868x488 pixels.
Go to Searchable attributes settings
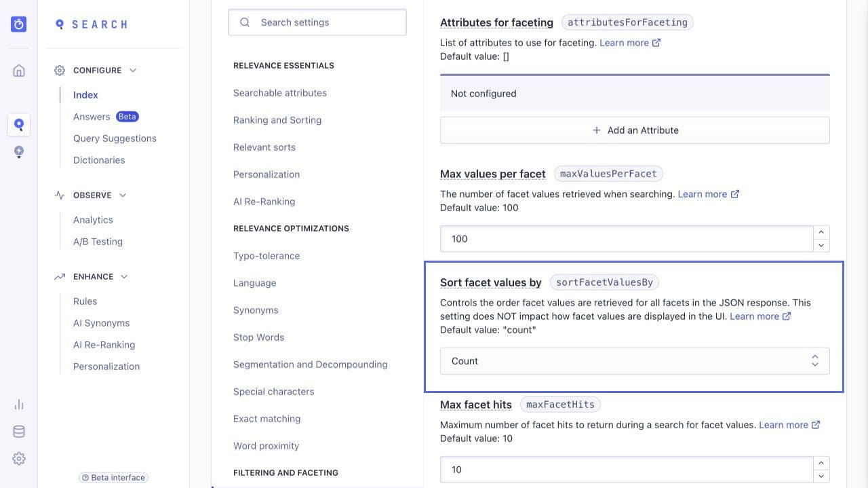280,93
